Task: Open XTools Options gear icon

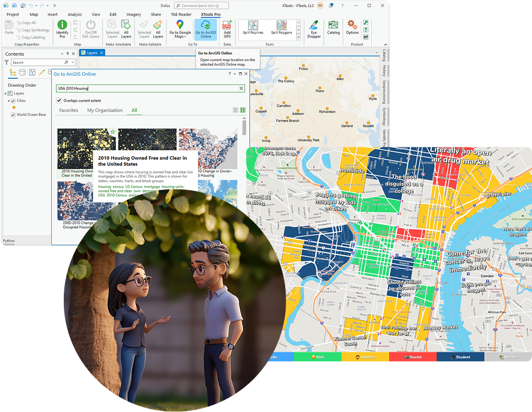Action: pos(352,25)
